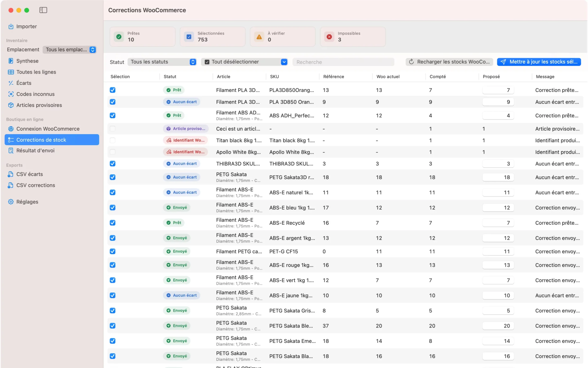Click the red Impossibles cross icon
The image size is (588, 368).
pyautogui.click(x=329, y=37)
